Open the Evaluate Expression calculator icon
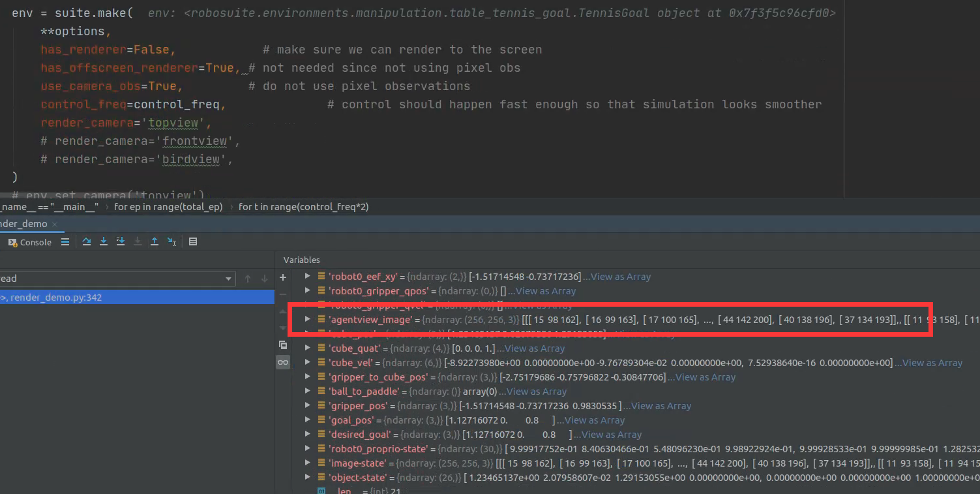 [x=193, y=241]
